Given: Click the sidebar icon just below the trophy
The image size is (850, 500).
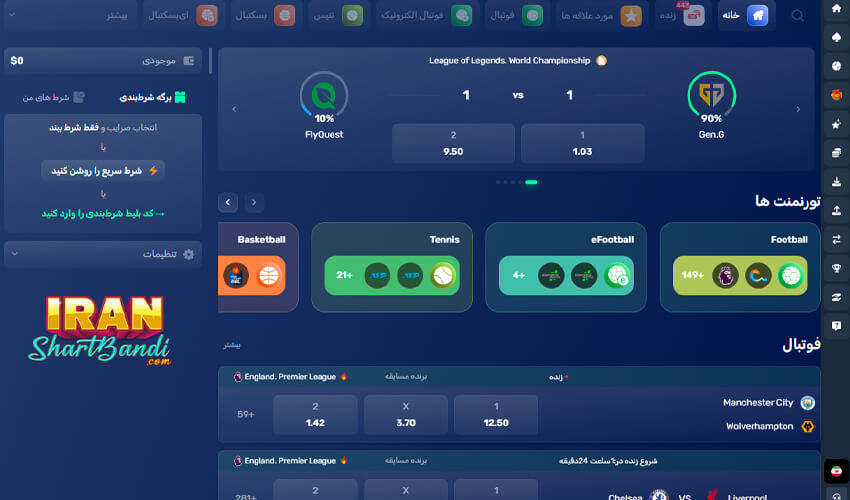Looking at the screenshot, I should click(x=836, y=297).
